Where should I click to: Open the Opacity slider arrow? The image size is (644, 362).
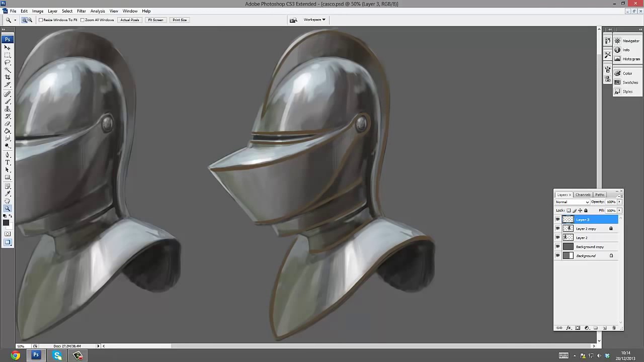coord(619,202)
